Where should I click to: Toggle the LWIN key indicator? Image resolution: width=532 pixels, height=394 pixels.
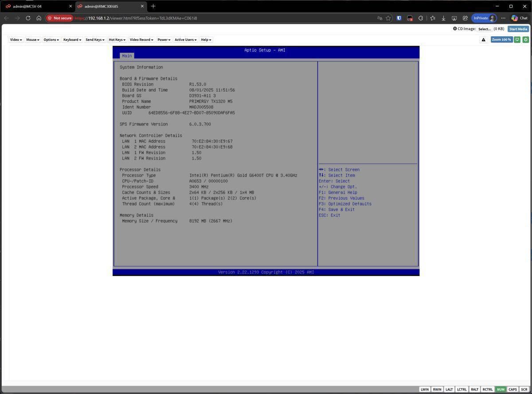click(425, 389)
